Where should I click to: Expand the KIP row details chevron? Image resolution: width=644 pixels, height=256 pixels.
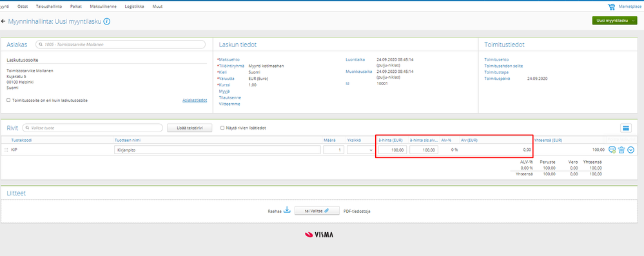click(631, 150)
